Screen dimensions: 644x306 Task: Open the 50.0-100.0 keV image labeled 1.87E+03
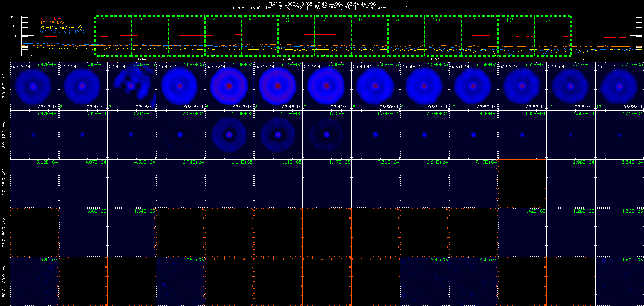tap(424, 281)
